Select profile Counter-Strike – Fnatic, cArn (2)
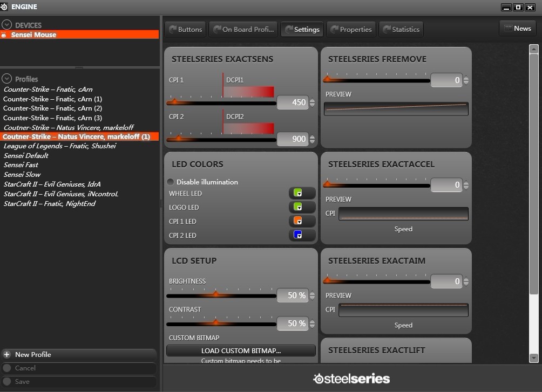Viewport: 542px width, 392px height. (52, 108)
